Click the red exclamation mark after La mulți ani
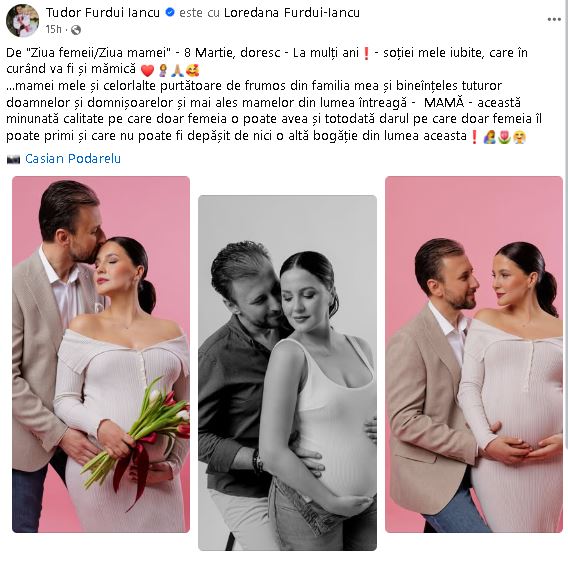 coord(366,54)
